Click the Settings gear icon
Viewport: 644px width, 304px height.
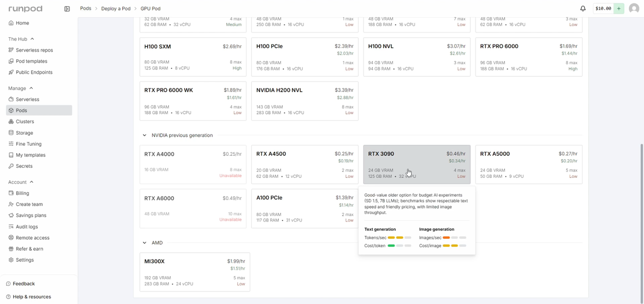[11, 260]
